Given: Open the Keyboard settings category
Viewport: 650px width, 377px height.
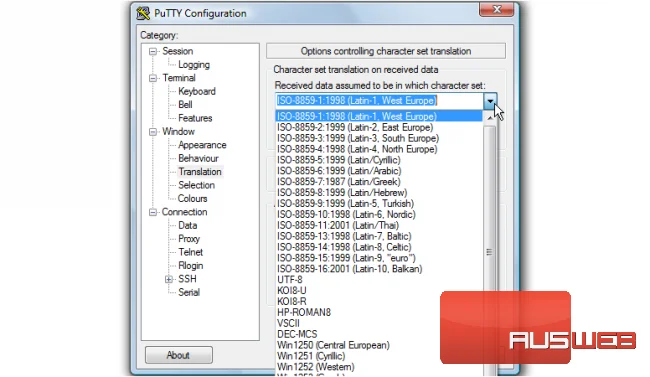Looking at the screenshot, I should 196,91.
